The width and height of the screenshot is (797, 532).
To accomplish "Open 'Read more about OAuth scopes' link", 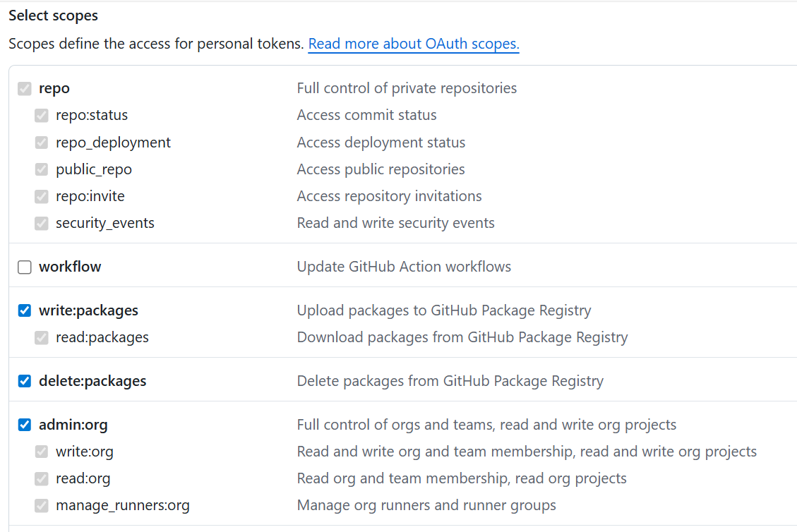I will tap(414, 44).
